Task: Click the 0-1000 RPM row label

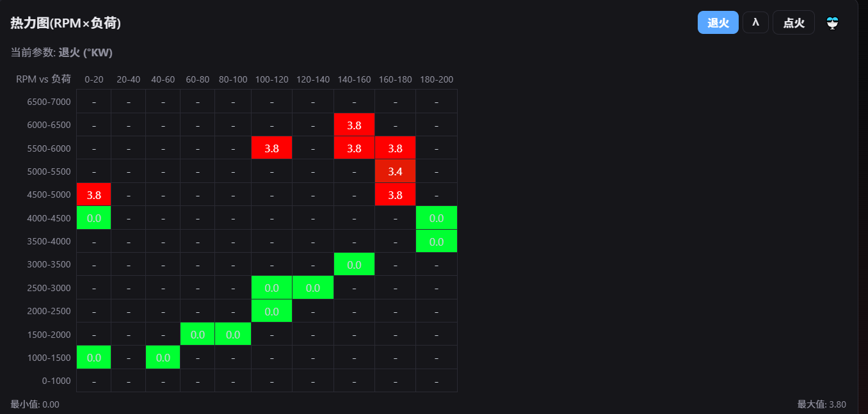Action: 56,381
